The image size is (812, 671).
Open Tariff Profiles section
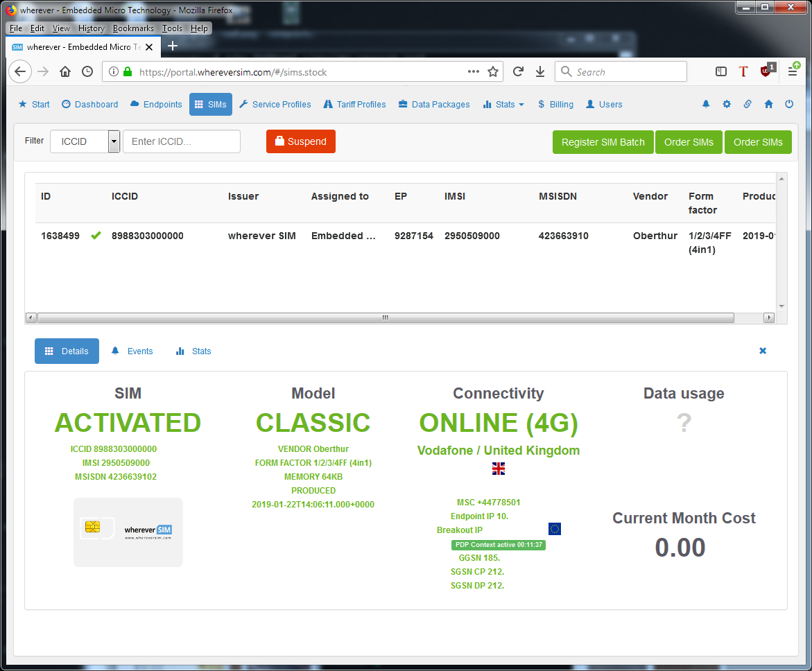tap(355, 104)
